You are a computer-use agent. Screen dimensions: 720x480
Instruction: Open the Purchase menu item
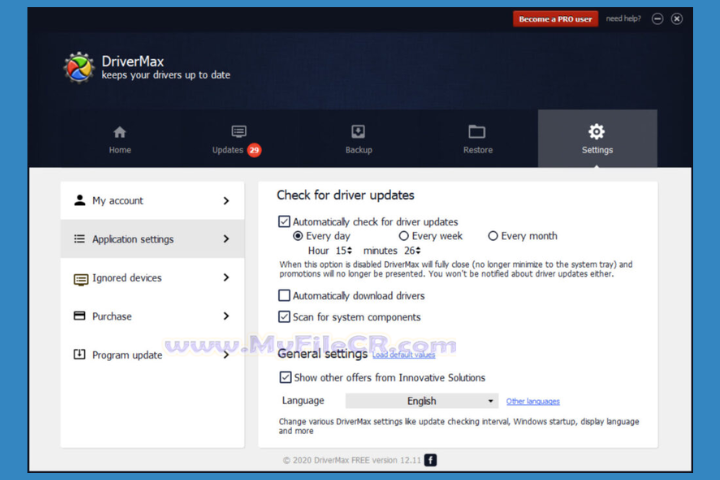click(x=152, y=316)
